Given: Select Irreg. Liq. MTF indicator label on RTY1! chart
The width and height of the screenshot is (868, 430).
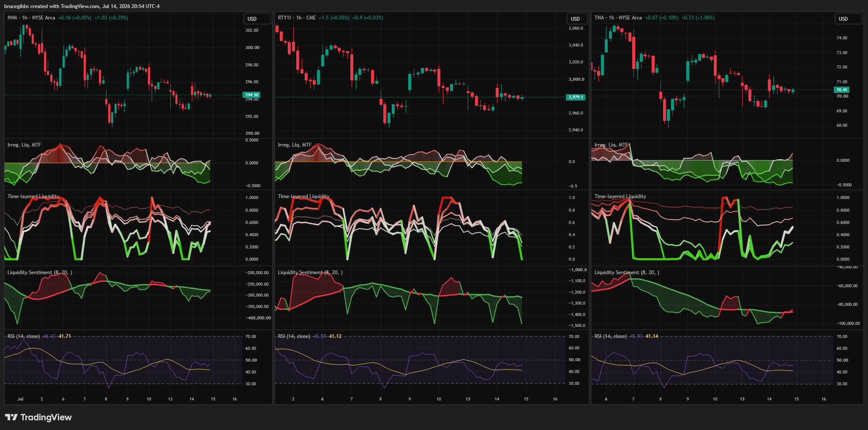Looking at the screenshot, I should (x=295, y=145).
